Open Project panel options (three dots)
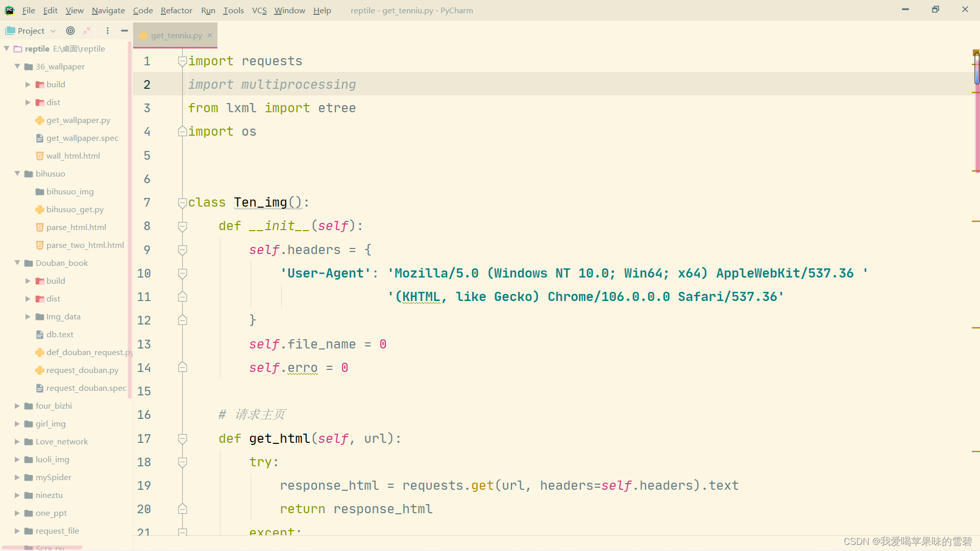Screen dimensions: 980x551 tap(107, 31)
